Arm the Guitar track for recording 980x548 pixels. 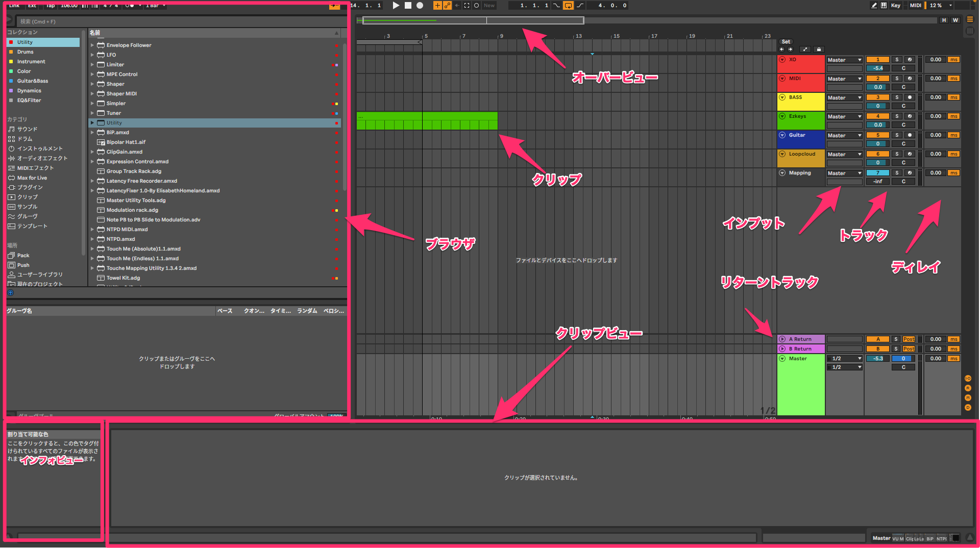point(910,135)
